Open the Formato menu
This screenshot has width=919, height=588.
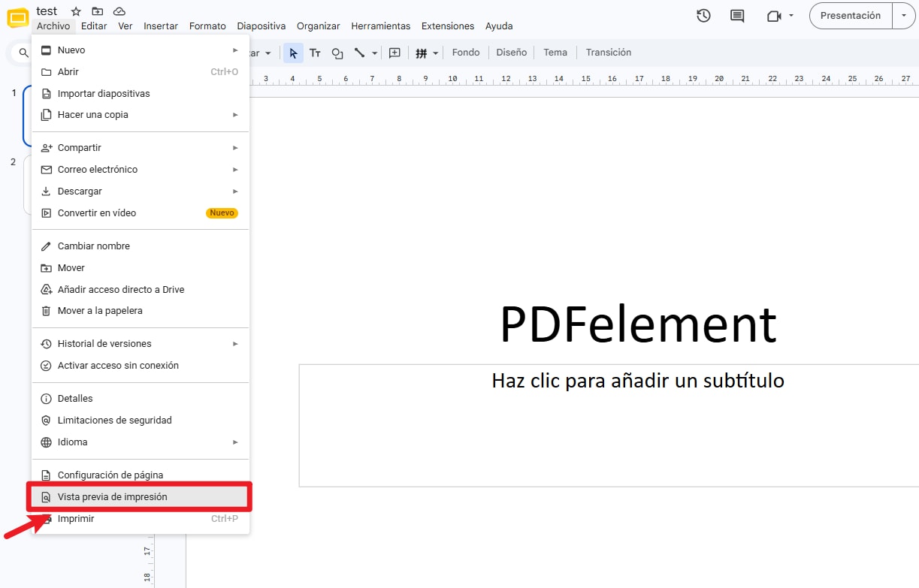click(x=207, y=26)
